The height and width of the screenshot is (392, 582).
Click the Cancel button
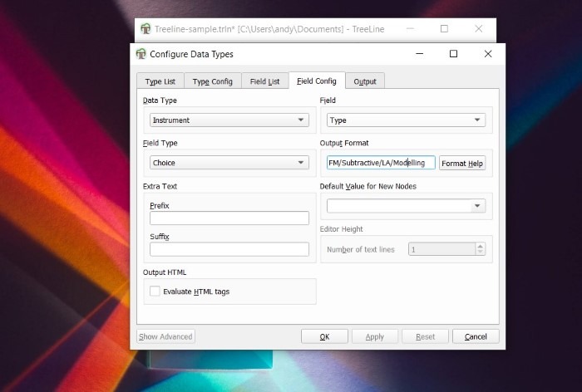click(476, 336)
